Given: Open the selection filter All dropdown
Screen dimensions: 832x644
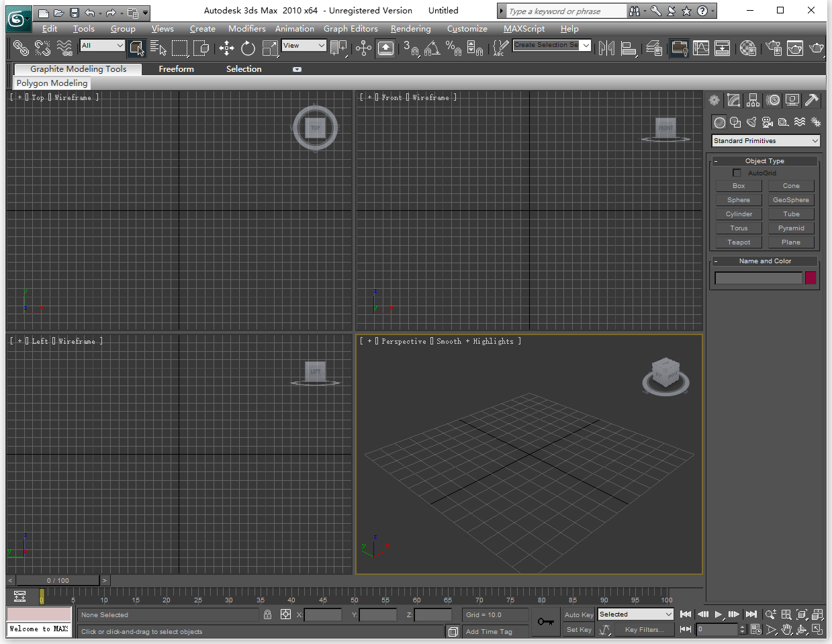Looking at the screenshot, I should (x=103, y=46).
